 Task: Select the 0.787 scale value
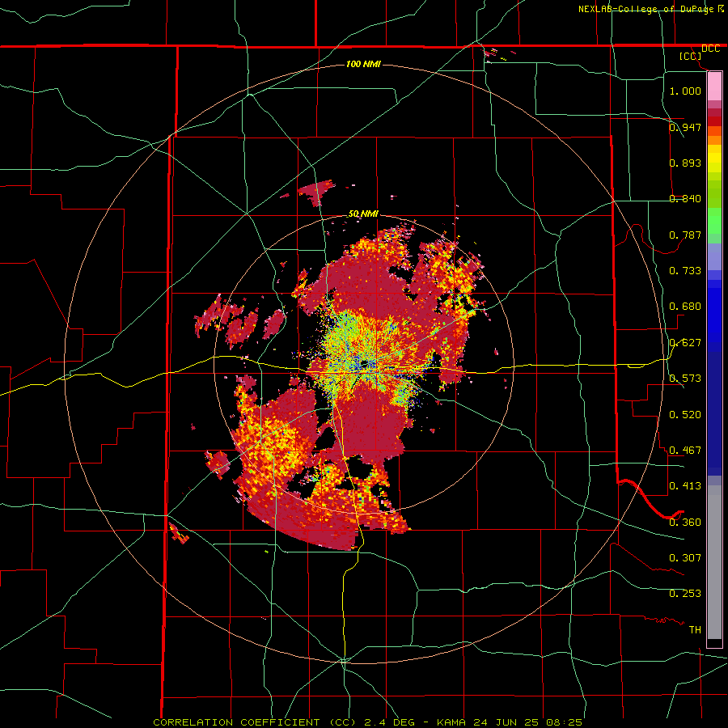(x=685, y=235)
